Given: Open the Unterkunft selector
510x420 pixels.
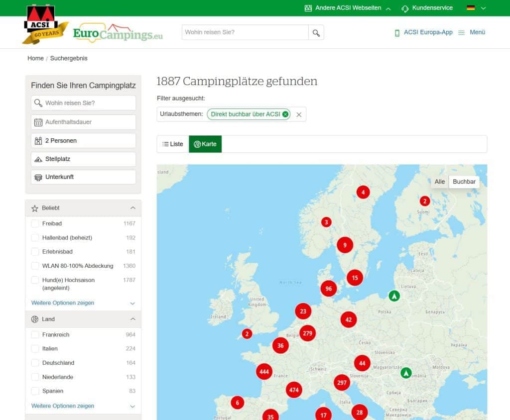Looking at the screenshot, I should pyautogui.click(x=83, y=177).
